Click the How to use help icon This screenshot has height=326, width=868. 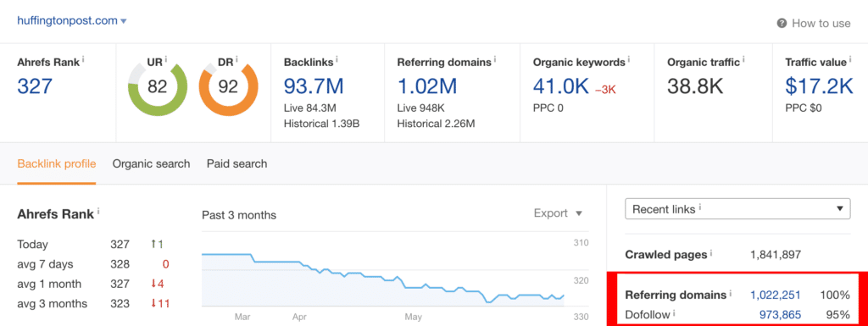782,23
